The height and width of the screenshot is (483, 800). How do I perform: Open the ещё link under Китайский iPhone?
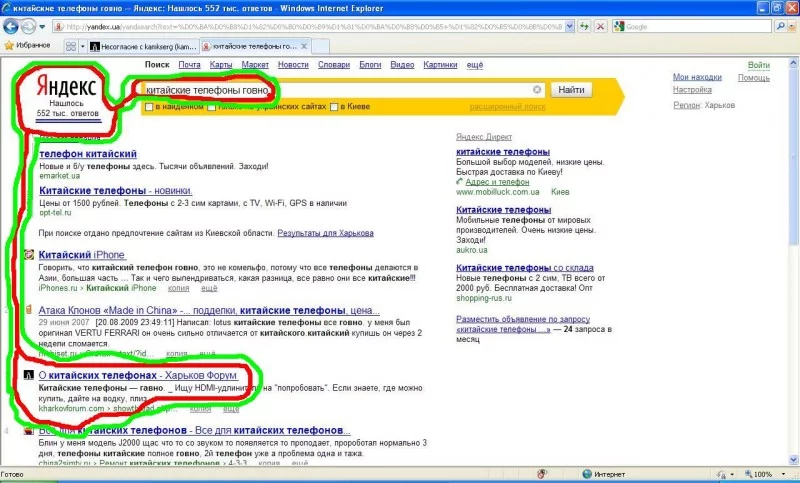[x=209, y=288]
